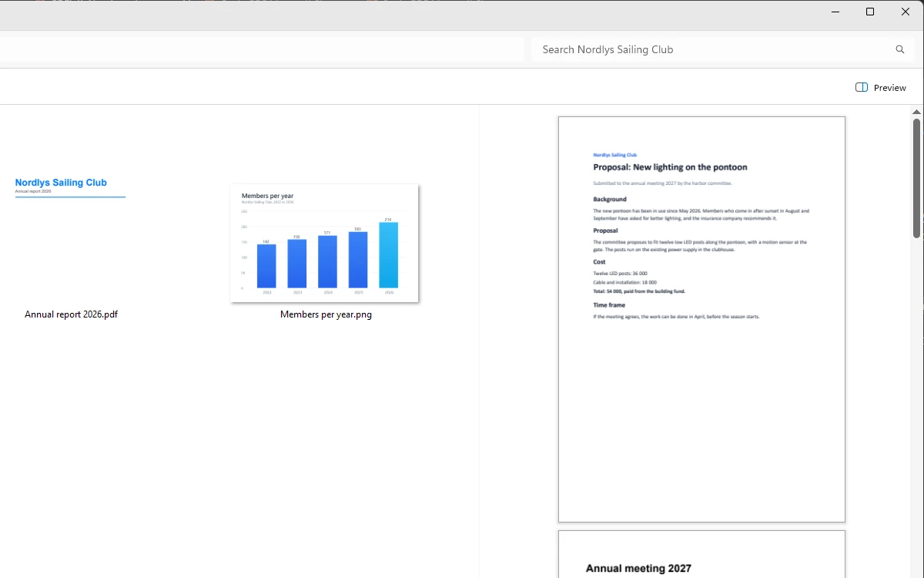Image resolution: width=924 pixels, height=578 pixels.
Task: Click the preview pane scrollbar thumb
Action: (916, 178)
